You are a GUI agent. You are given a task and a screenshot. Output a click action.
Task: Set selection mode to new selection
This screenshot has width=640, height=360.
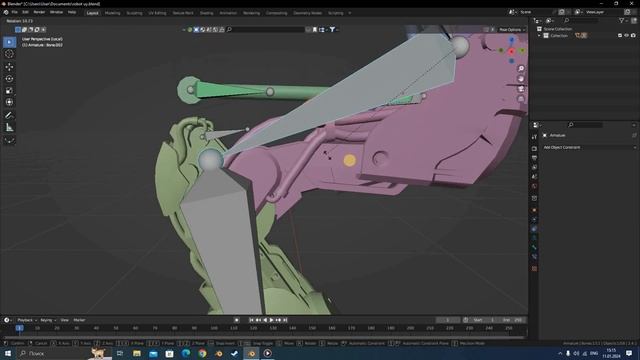point(18,29)
